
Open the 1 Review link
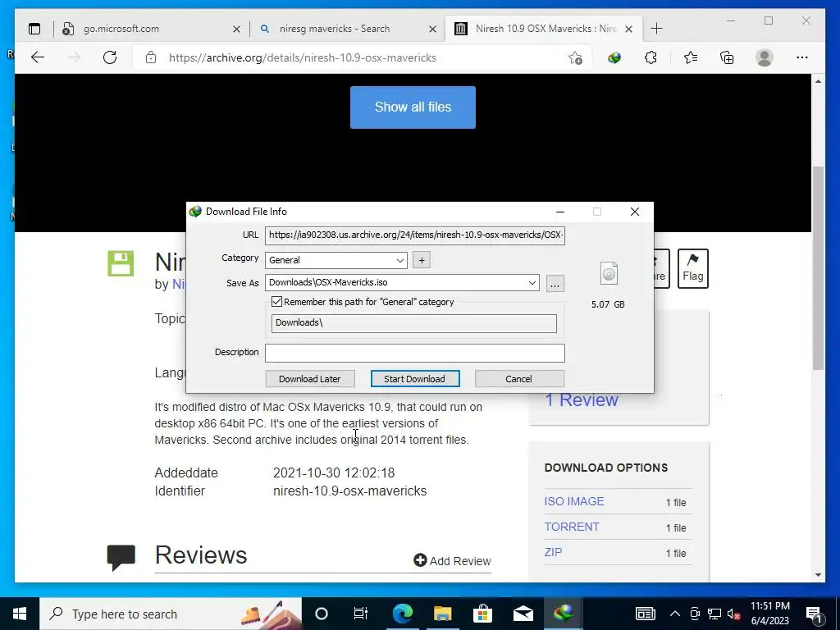pyautogui.click(x=582, y=400)
